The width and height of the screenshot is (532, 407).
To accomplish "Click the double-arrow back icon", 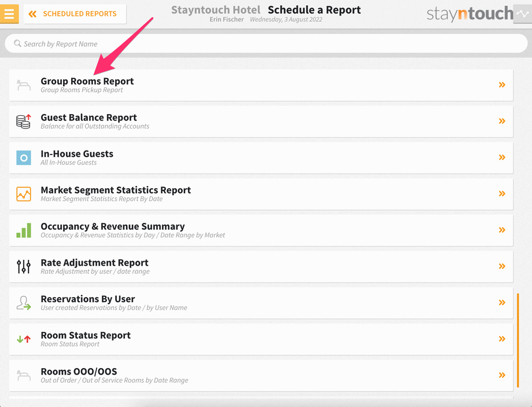I will [x=32, y=14].
